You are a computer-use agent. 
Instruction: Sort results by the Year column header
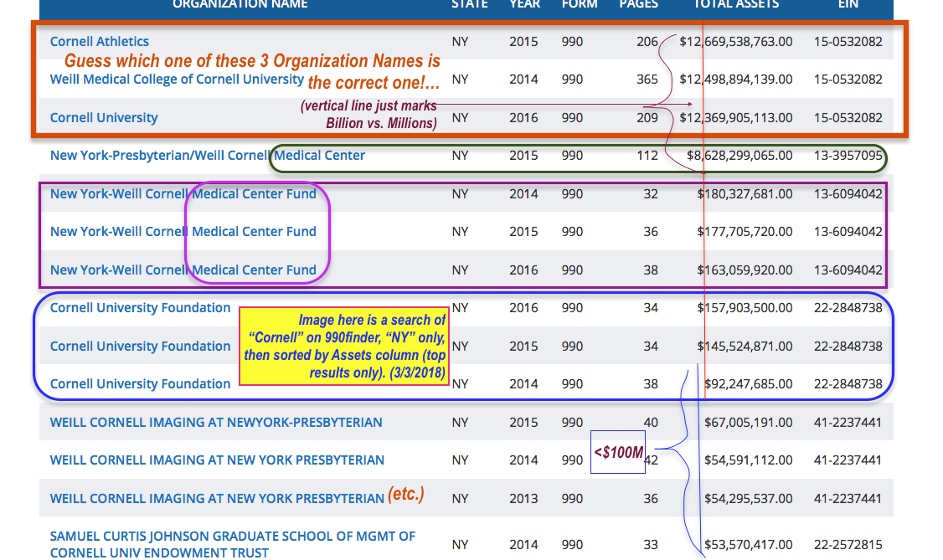(x=525, y=4)
